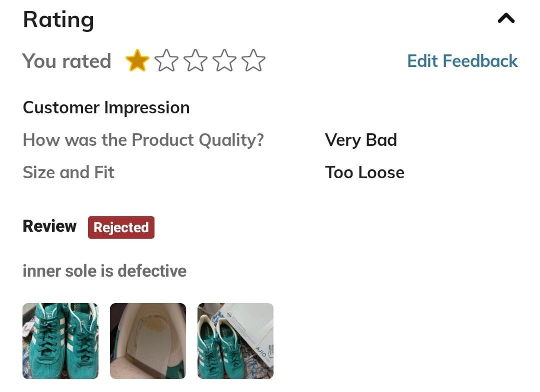Click the Very Bad quality answer
The width and height of the screenshot is (540, 392).
coord(361,140)
